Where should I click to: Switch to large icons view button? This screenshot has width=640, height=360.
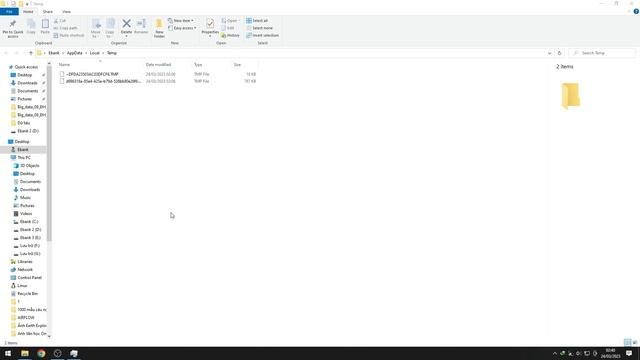pos(635,342)
